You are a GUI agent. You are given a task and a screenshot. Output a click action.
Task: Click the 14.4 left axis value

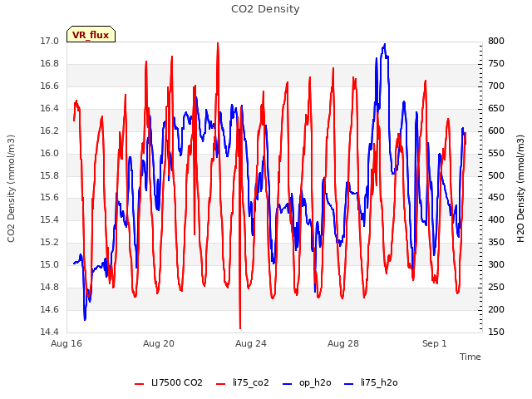pos(50,332)
